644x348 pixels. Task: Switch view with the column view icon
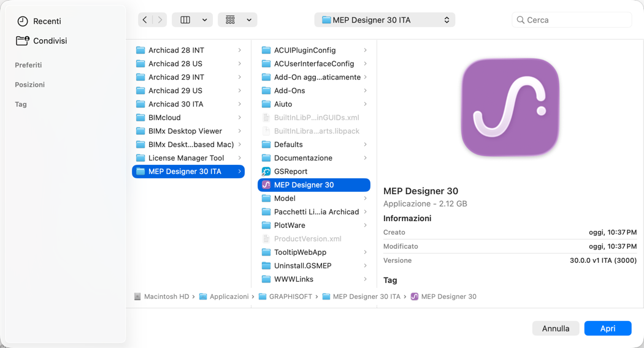click(185, 20)
